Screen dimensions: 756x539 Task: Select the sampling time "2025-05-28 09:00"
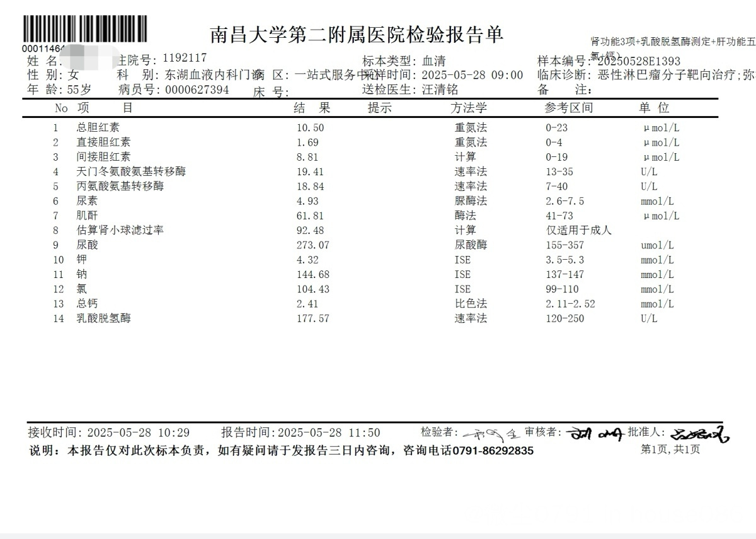point(472,75)
